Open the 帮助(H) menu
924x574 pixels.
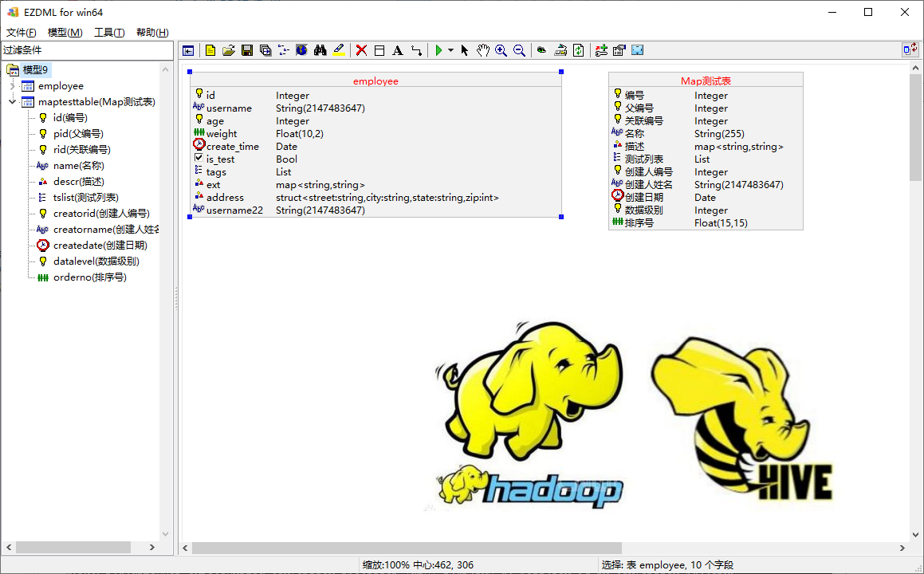click(x=152, y=33)
